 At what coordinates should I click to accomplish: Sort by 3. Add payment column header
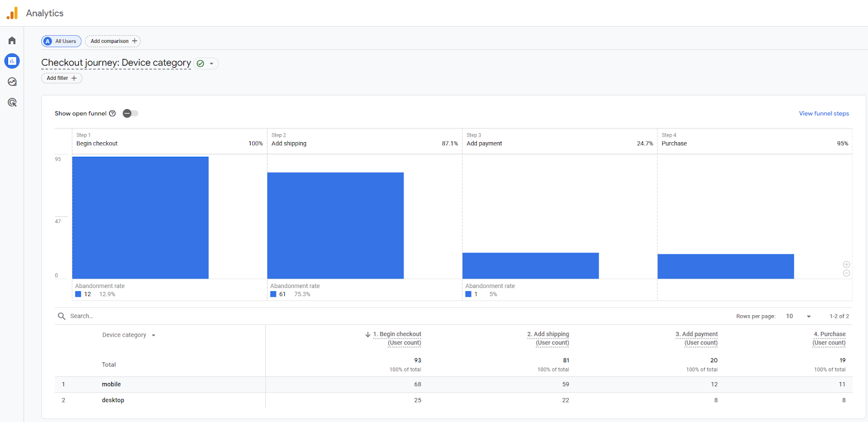click(697, 338)
